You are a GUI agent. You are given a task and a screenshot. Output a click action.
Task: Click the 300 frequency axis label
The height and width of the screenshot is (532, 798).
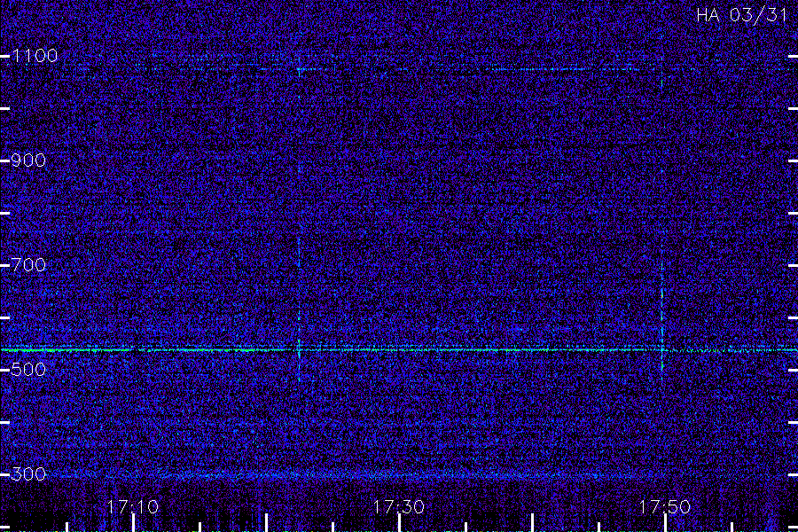click(x=28, y=474)
